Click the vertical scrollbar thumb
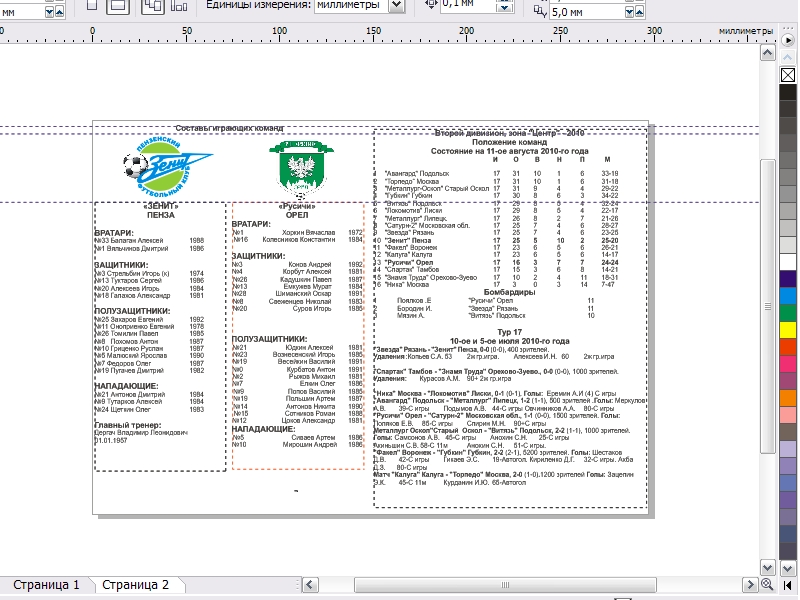Viewport: 800px width, 600px height. click(767, 306)
